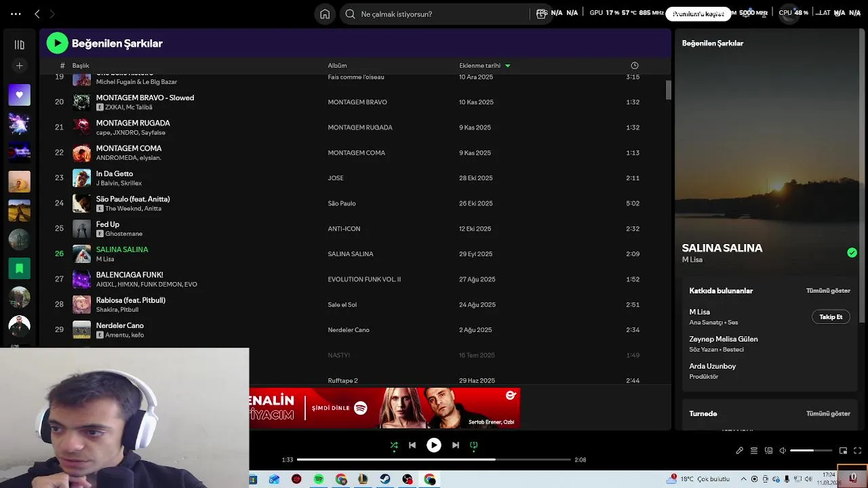Open Your Library sidebar icon

coord(19,45)
